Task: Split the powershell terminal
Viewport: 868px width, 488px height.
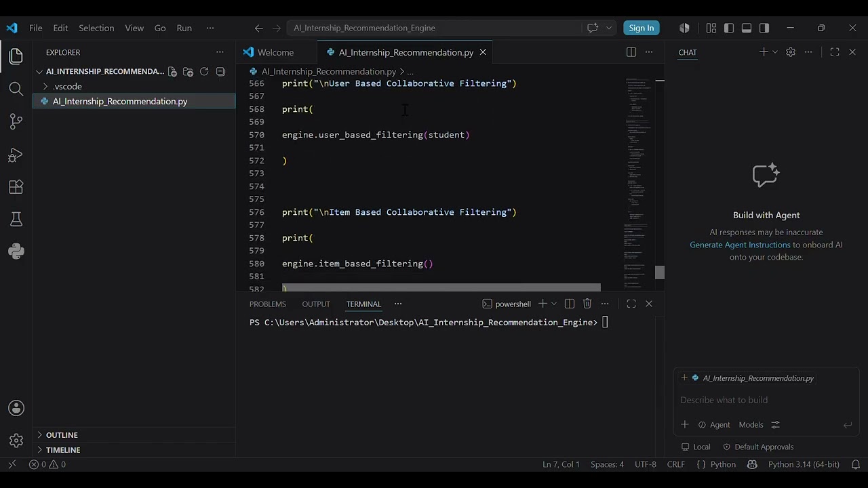Action: click(x=570, y=304)
